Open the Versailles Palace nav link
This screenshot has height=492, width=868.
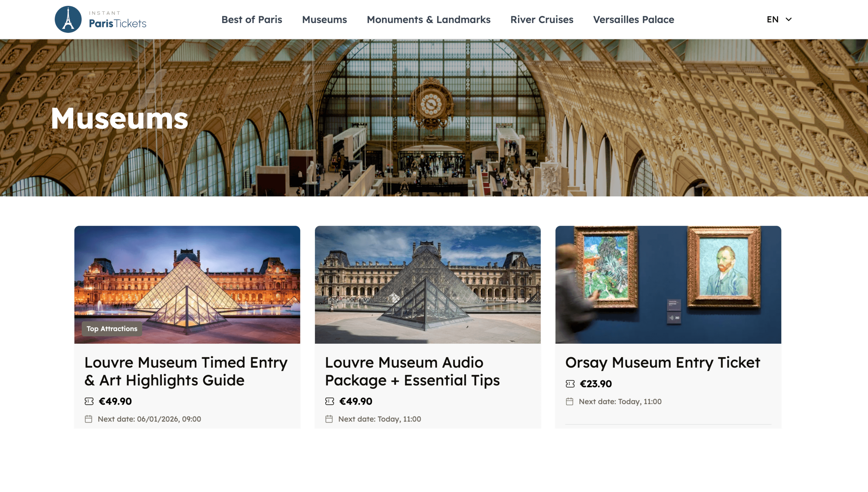point(634,20)
